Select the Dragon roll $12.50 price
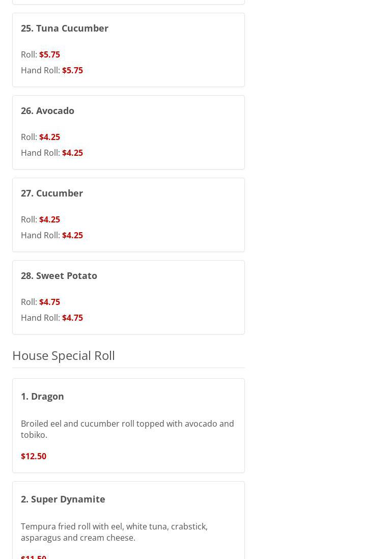 34,456
